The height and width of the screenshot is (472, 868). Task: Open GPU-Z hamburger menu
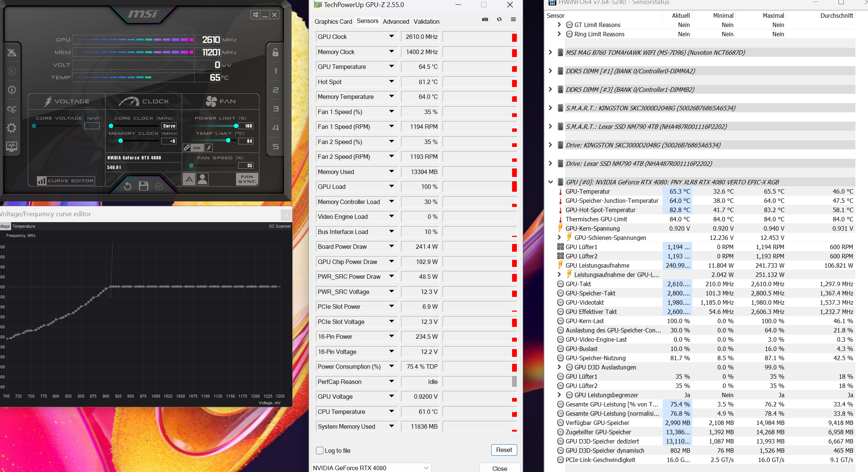[513, 20]
